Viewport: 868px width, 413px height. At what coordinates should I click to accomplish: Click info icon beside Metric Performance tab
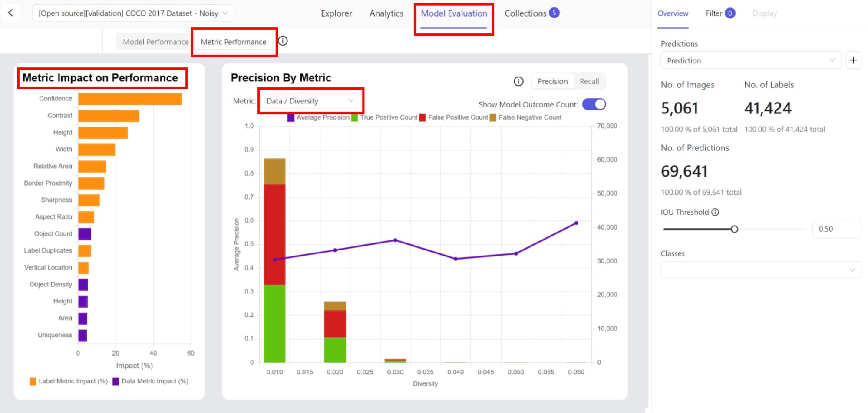(x=283, y=41)
